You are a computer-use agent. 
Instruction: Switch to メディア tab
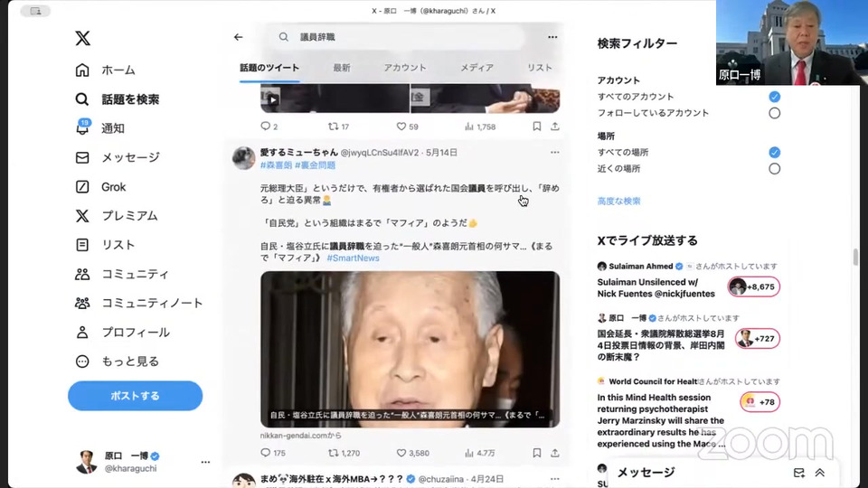click(x=477, y=68)
